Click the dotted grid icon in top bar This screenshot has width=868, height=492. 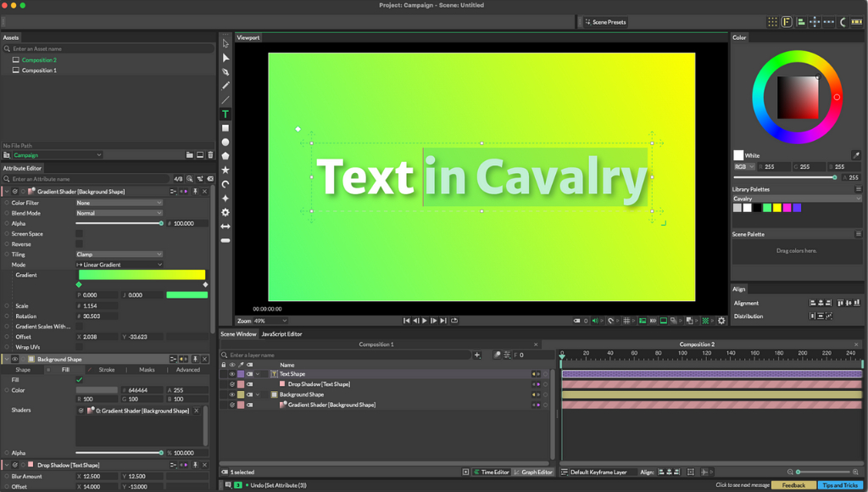[x=772, y=22]
